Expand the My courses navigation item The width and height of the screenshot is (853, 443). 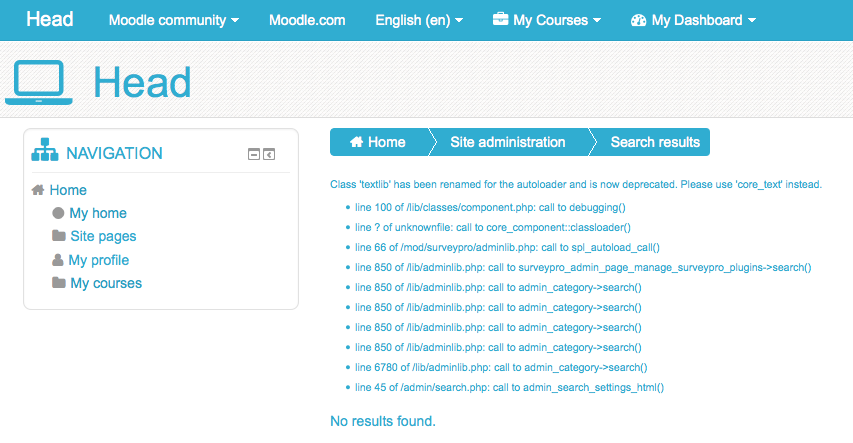[x=106, y=283]
